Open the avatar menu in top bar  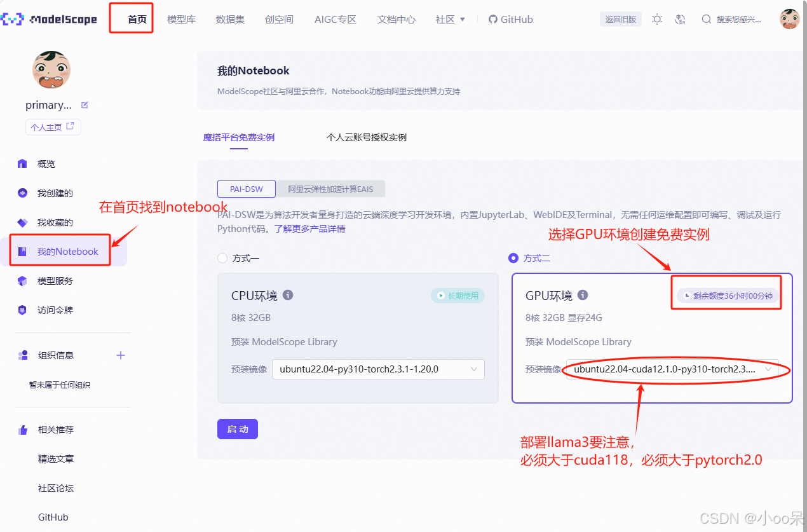click(789, 19)
